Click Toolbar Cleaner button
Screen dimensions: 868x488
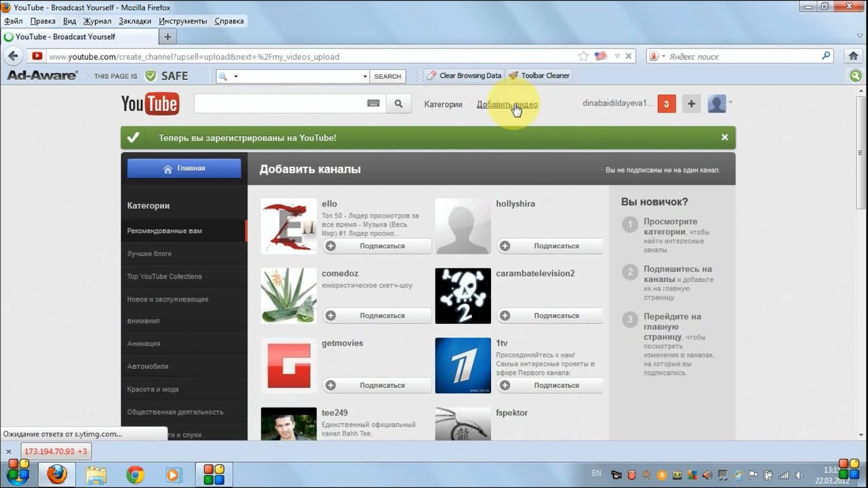click(x=539, y=75)
